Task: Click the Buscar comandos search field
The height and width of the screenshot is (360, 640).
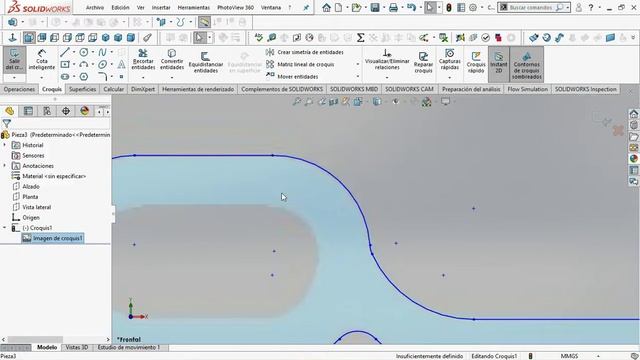Action: tap(533, 7)
